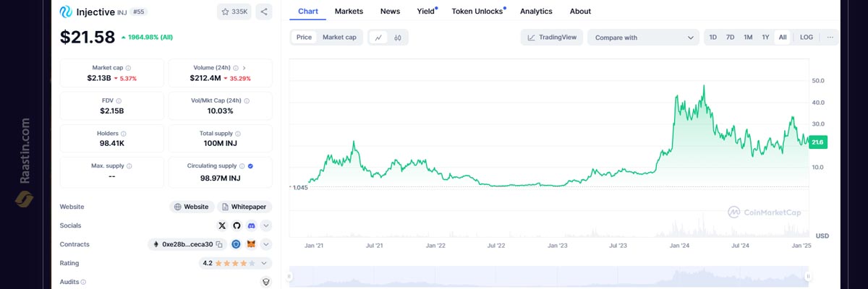Click the Audits info icon
This screenshot has width=868, height=289.
point(83,282)
